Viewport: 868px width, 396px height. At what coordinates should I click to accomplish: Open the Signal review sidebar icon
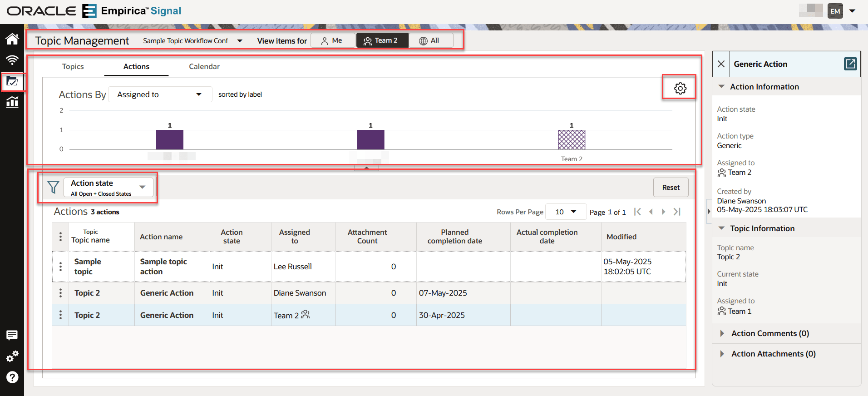click(12, 60)
